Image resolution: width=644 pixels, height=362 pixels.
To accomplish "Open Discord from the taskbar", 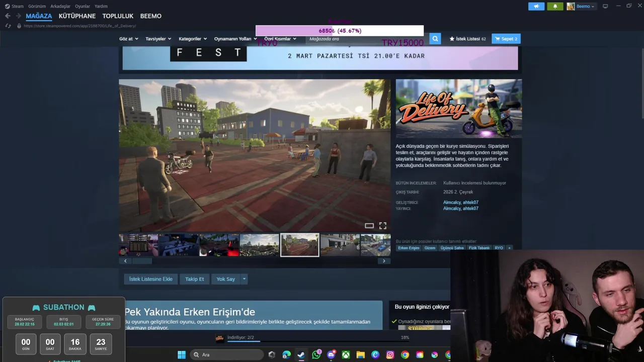I will (331, 355).
